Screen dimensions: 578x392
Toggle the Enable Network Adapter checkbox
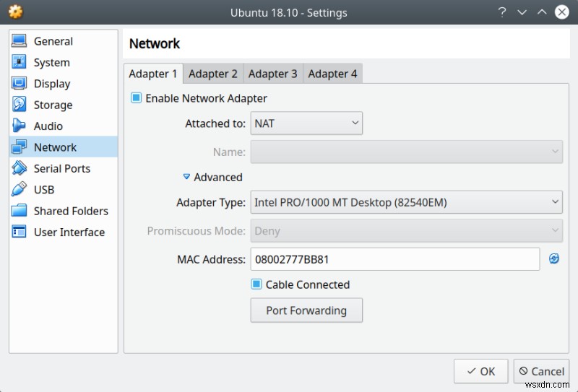point(136,98)
